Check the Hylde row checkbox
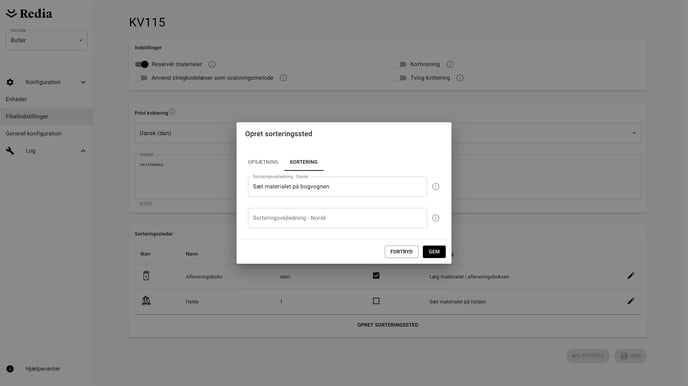Viewport: 688px width, 386px height. [x=376, y=301]
